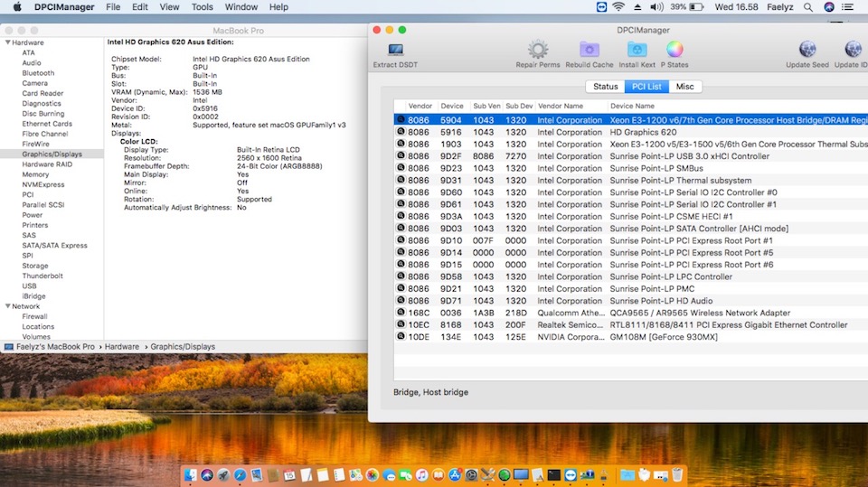Launch Safari from the Dock

point(240,475)
